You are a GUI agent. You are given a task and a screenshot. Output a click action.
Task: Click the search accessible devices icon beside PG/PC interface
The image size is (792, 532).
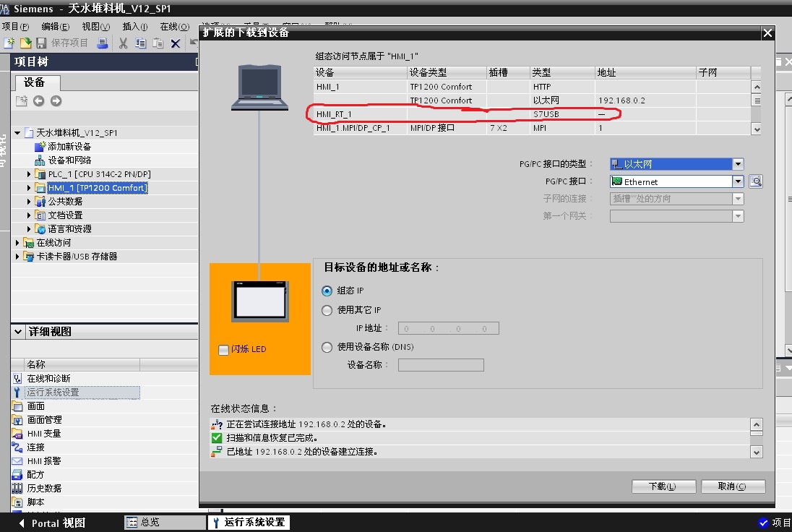pos(756,181)
